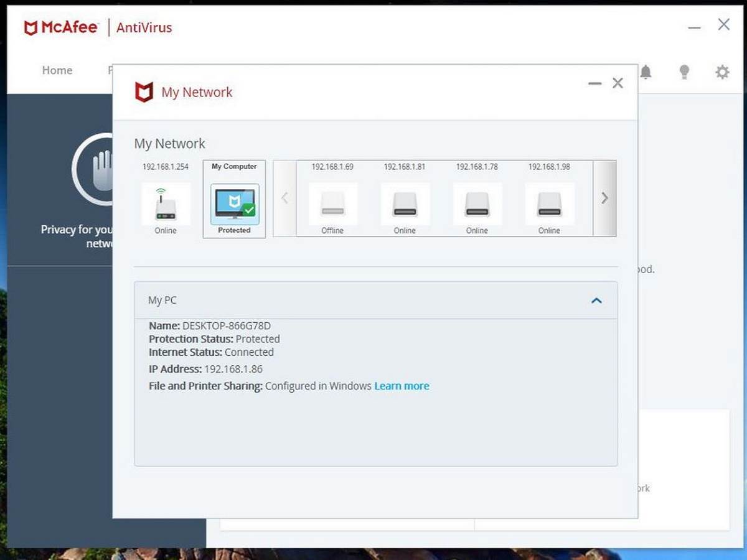Click the McAfee AntiVirus logo in main window
Image resolution: width=747 pixels, height=560 pixels.
(98, 27)
